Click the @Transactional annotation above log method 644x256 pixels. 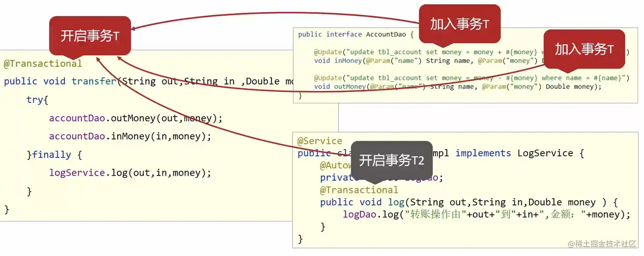tap(359, 190)
